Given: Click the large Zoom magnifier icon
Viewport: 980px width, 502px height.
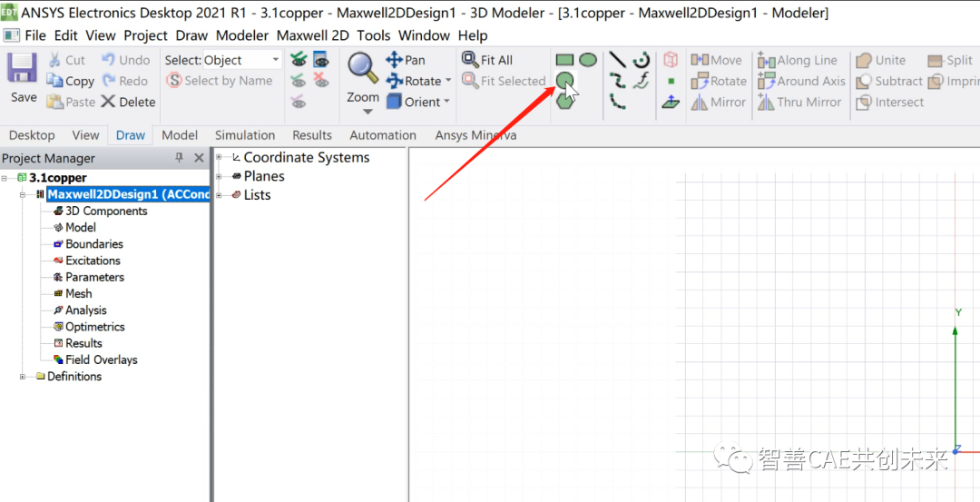Looking at the screenshot, I should pos(363,67).
